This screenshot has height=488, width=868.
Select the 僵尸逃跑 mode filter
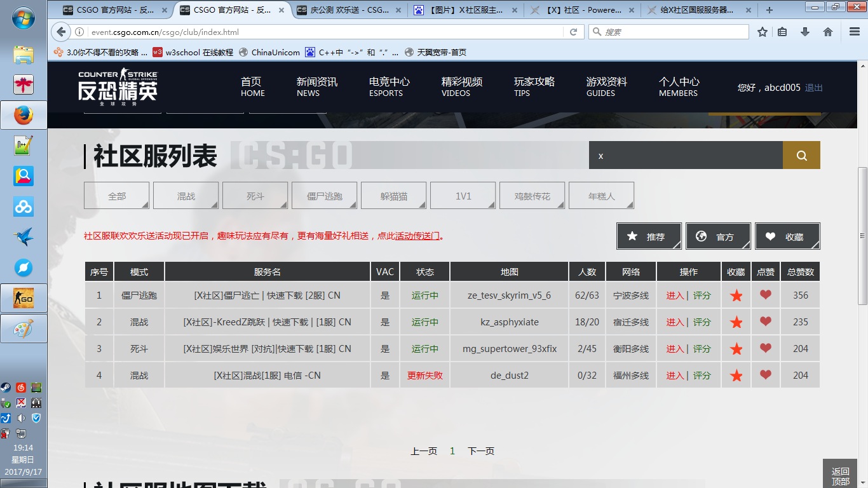click(x=324, y=196)
